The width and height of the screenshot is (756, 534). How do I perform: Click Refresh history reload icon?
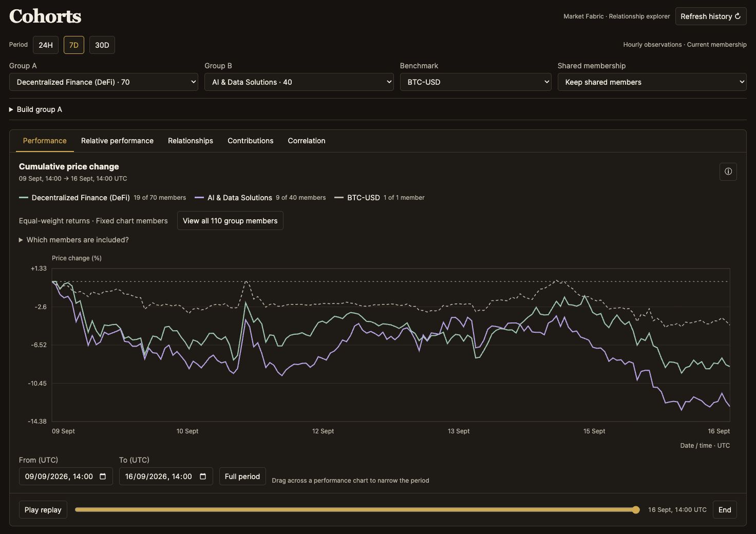pos(738,16)
